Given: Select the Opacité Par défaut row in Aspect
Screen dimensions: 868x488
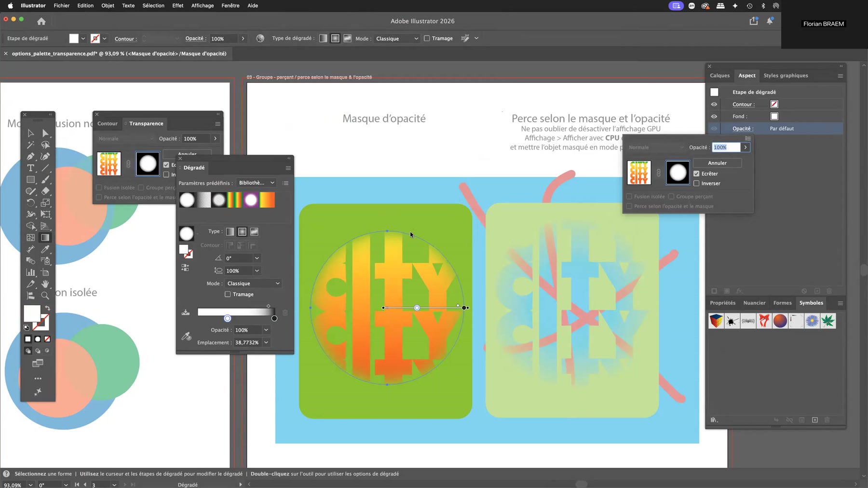Looking at the screenshot, I should pyautogui.click(x=776, y=129).
